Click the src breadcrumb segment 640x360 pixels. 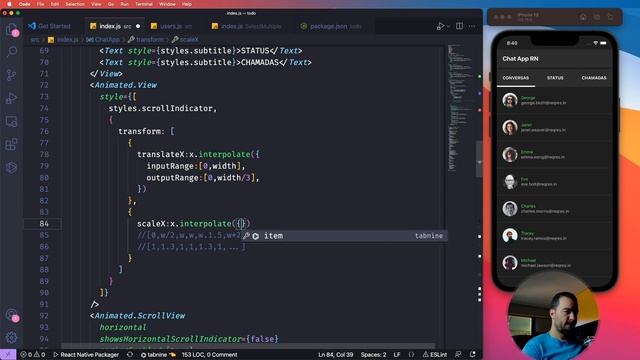[34, 40]
